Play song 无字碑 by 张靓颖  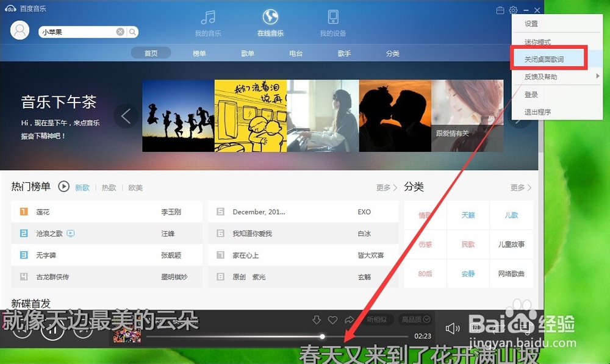coord(107,255)
